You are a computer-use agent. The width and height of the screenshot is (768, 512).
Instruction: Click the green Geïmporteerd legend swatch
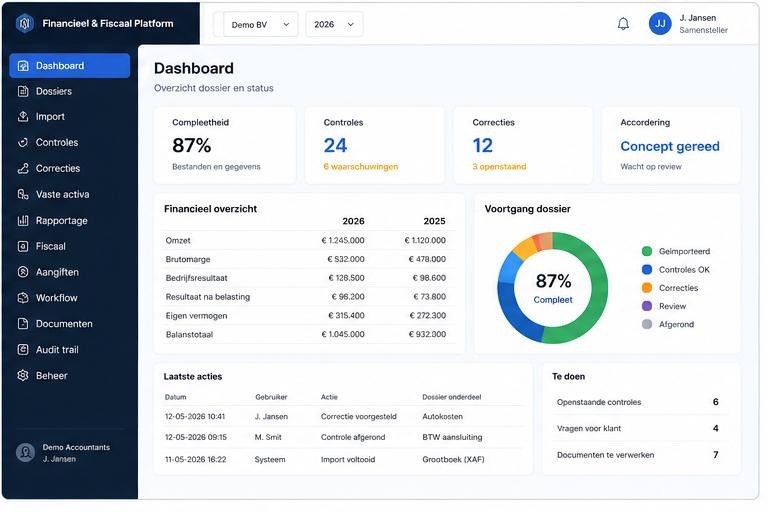point(647,251)
